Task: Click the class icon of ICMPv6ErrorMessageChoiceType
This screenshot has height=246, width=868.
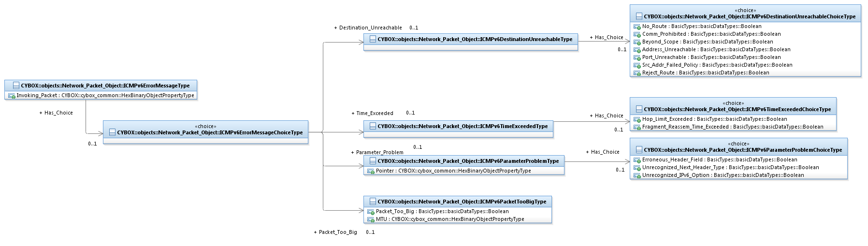Action: click(112, 132)
